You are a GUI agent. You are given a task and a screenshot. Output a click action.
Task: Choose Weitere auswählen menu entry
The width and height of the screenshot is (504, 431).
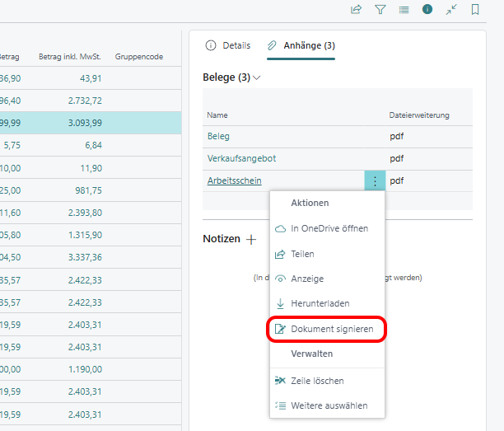327,405
